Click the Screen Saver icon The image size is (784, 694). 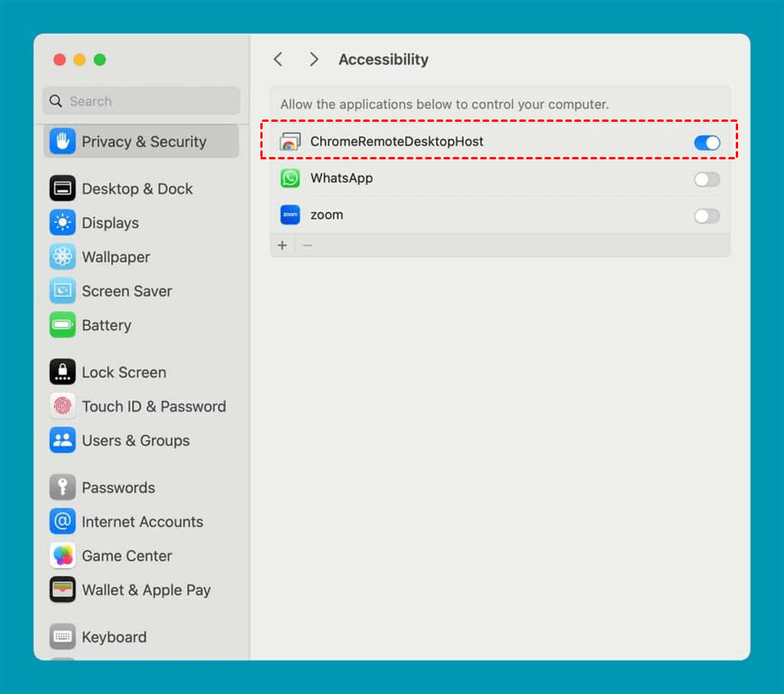[63, 291]
